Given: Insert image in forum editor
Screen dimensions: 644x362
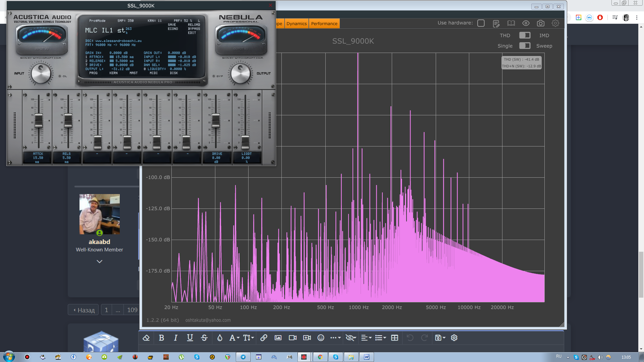Looking at the screenshot, I should click(278, 338).
